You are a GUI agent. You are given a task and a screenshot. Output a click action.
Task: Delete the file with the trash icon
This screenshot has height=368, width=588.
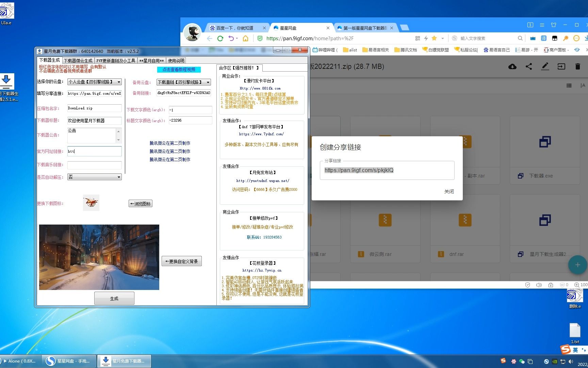click(x=577, y=66)
